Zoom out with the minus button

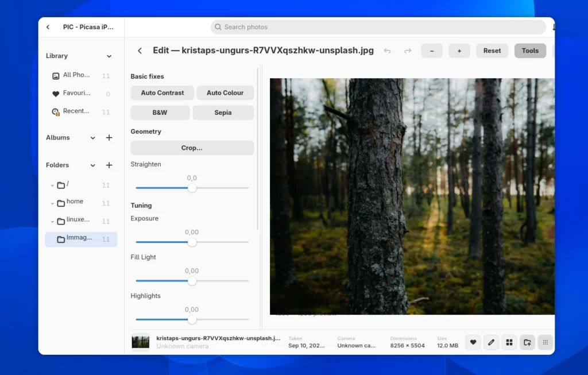click(x=432, y=51)
